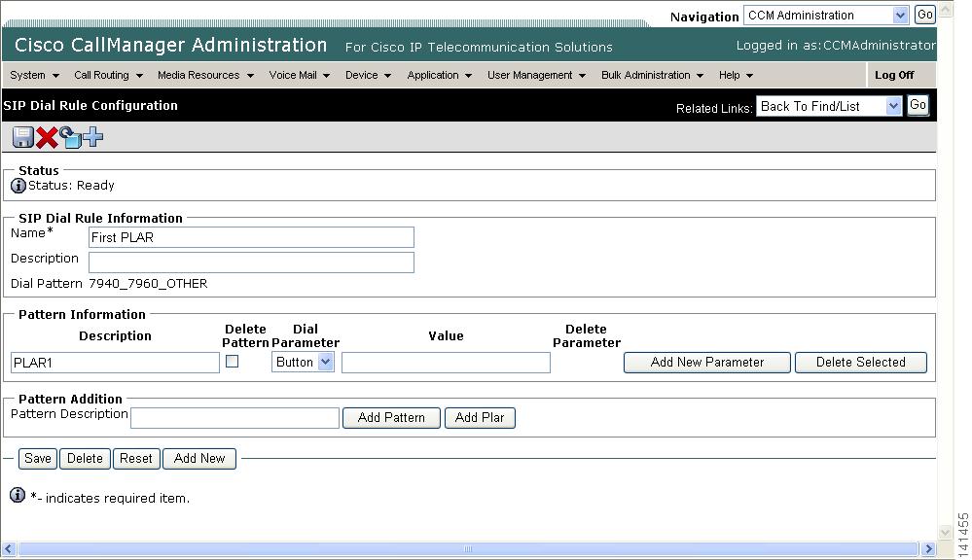Image resolution: width=972 pixels, height=560 pixels.
Task: Click the Go button next to Related Links
Action: 918,105
